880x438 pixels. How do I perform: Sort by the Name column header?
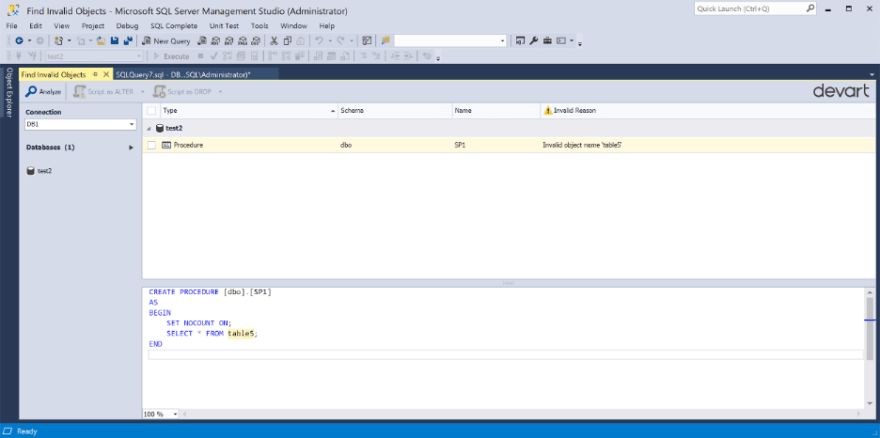coord(496,111)
